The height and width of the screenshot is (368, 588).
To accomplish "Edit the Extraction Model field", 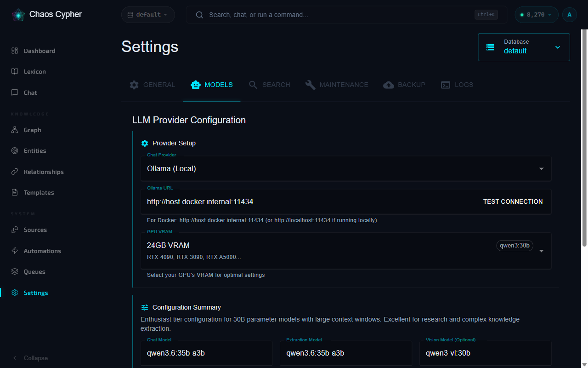I will (x=345, y=353).
